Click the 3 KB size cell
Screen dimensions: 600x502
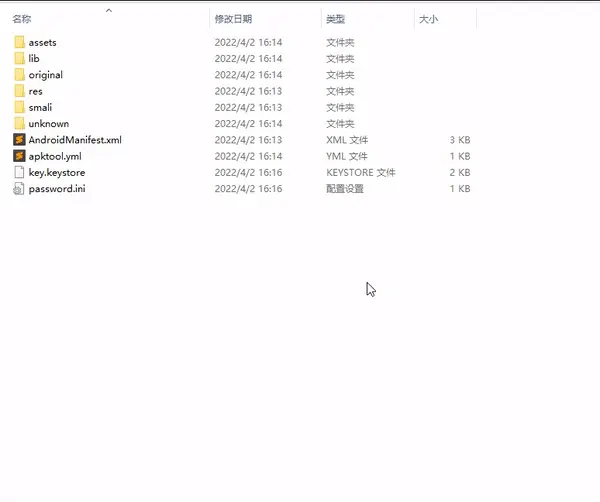click(460, 140)
